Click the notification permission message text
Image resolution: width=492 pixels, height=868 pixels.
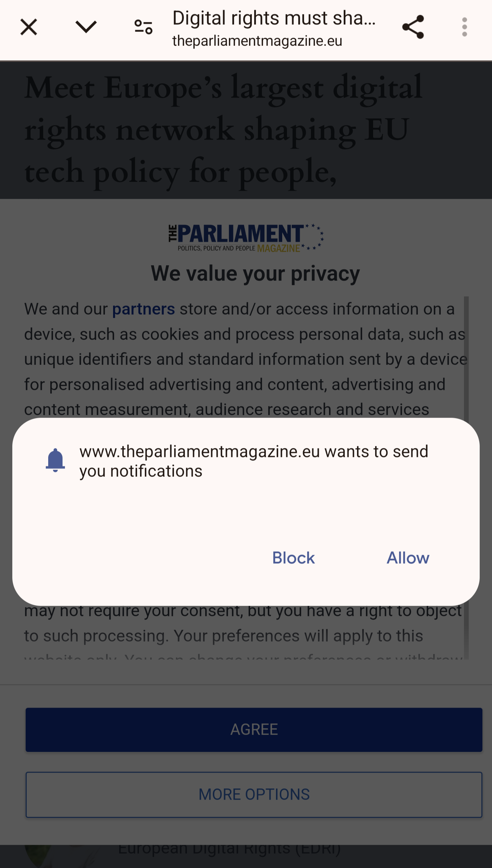[x=254, y=461]
